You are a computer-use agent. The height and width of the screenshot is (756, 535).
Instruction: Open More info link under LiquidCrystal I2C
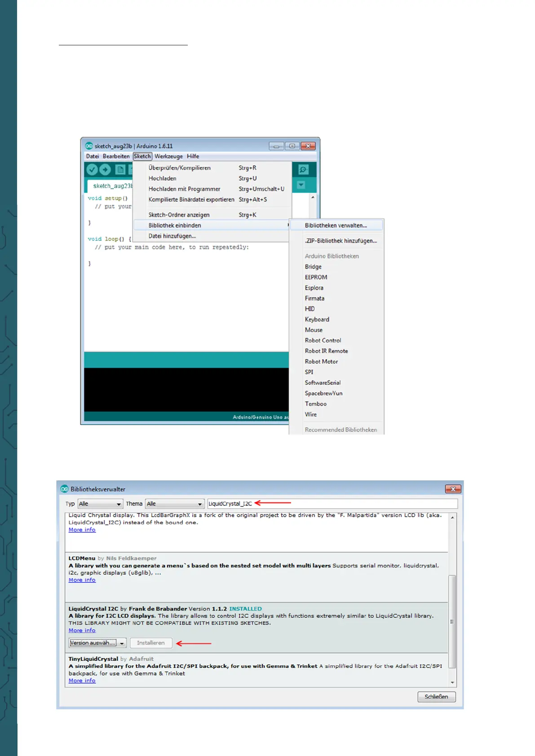point(82,630)
